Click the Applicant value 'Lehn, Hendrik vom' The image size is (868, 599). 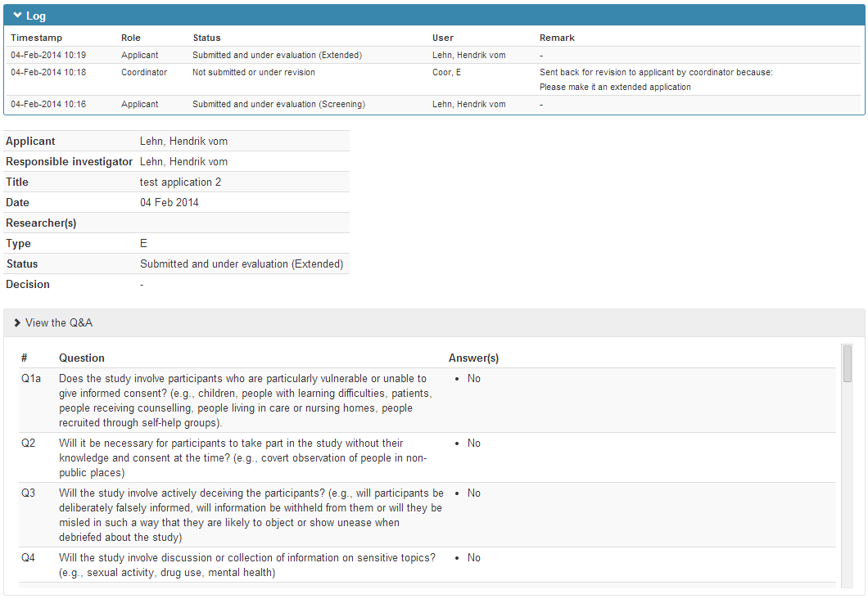pyautogui.click(x=183, y=141)
